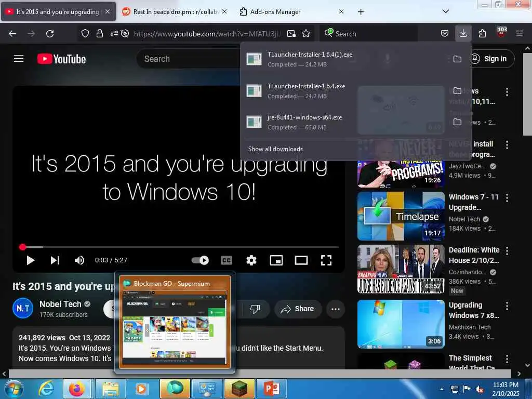The width and height of the screenshot is (532, 399).
Task: Open the Breaking News video thumbnail
Action: (x=401, y=269)
